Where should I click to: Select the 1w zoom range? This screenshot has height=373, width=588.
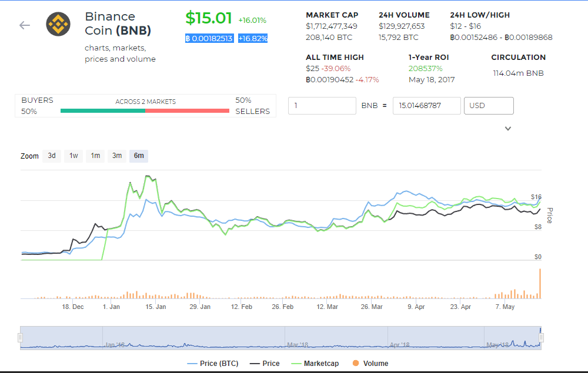(x=73, y=156)
